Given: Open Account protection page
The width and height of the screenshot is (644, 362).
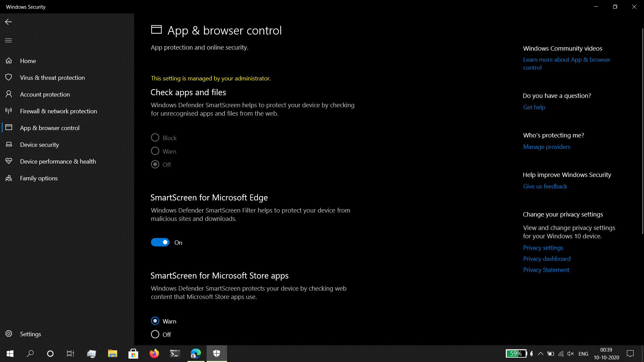Looking at the screenshot, I should click(67, 94).
